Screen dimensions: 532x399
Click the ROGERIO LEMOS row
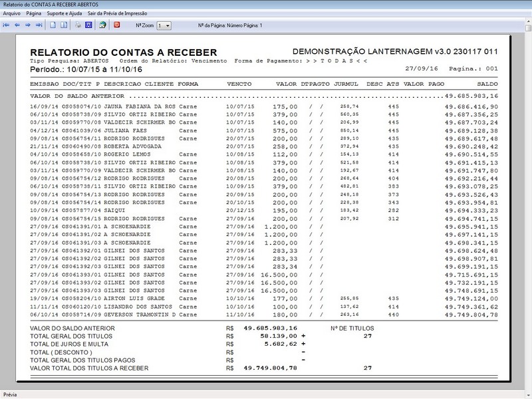click(x=264, y=154)
